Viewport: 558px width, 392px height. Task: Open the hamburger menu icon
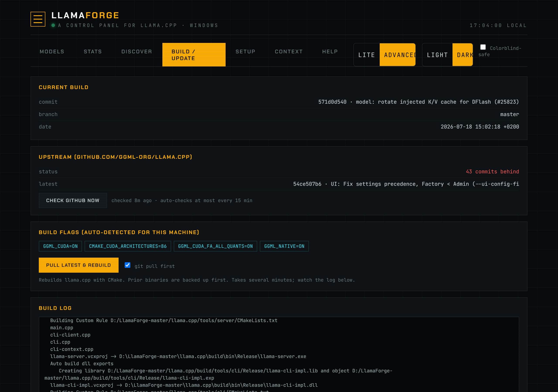point(38,19)
